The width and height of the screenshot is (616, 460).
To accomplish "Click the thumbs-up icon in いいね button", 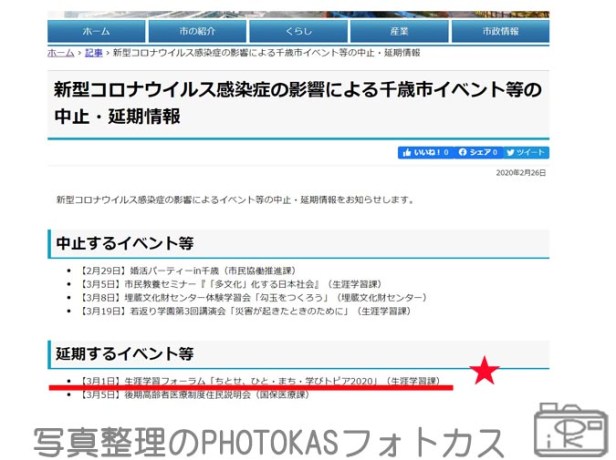I will (407, 152).
